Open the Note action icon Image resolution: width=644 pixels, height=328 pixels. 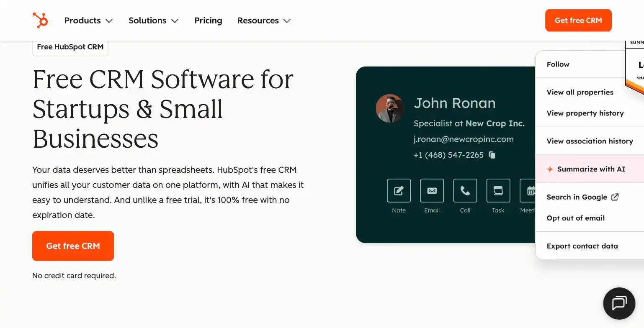pos(399,190)
